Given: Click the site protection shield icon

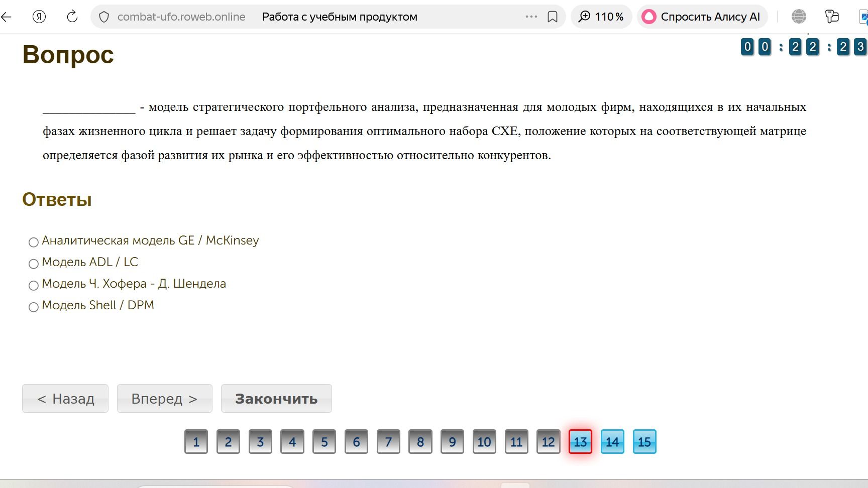Looking at the screenshot, I should click(x=104, y=17).
